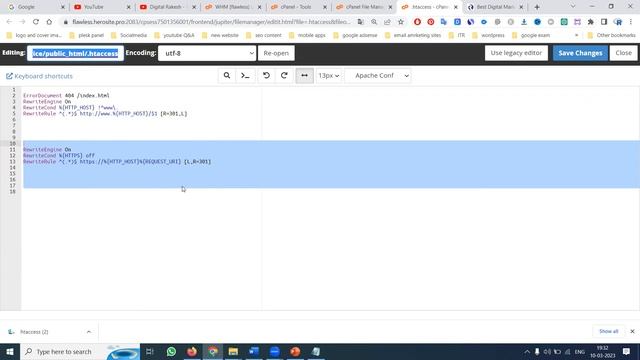Open Task View on the taskbar

pos(150,351)
